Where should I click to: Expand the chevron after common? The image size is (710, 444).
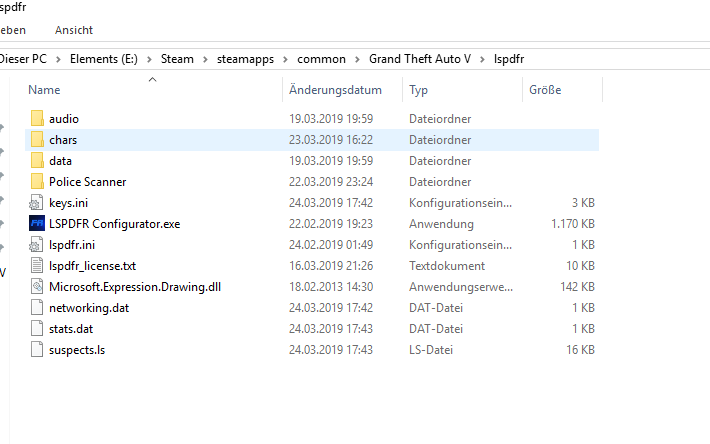pos(357,59)
